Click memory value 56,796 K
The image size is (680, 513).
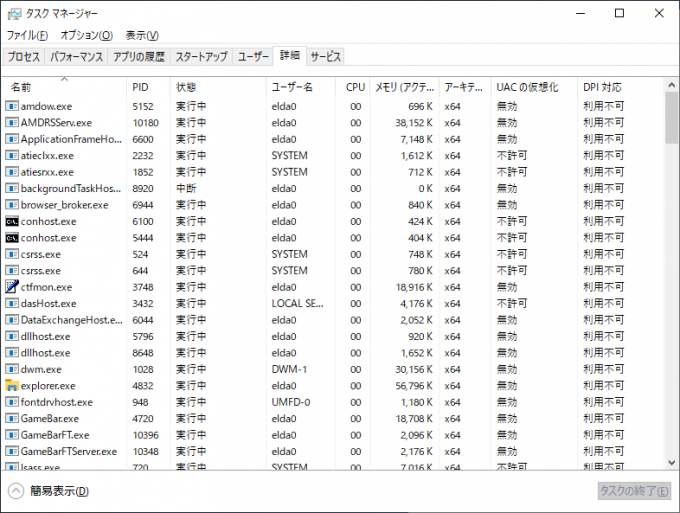pyautogui.click(x=414, y=386)
